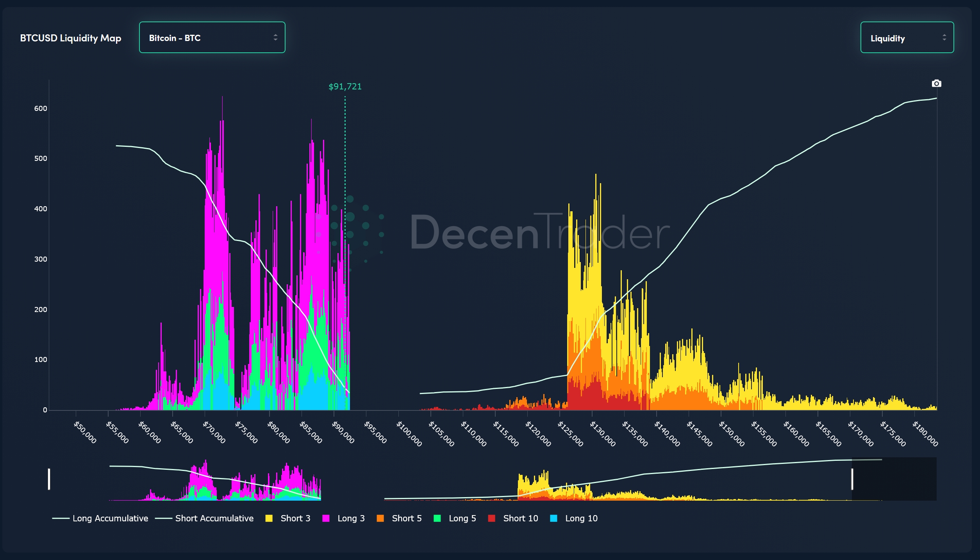
Task: Toggle the Long 10 legend label
Action: 581,518
